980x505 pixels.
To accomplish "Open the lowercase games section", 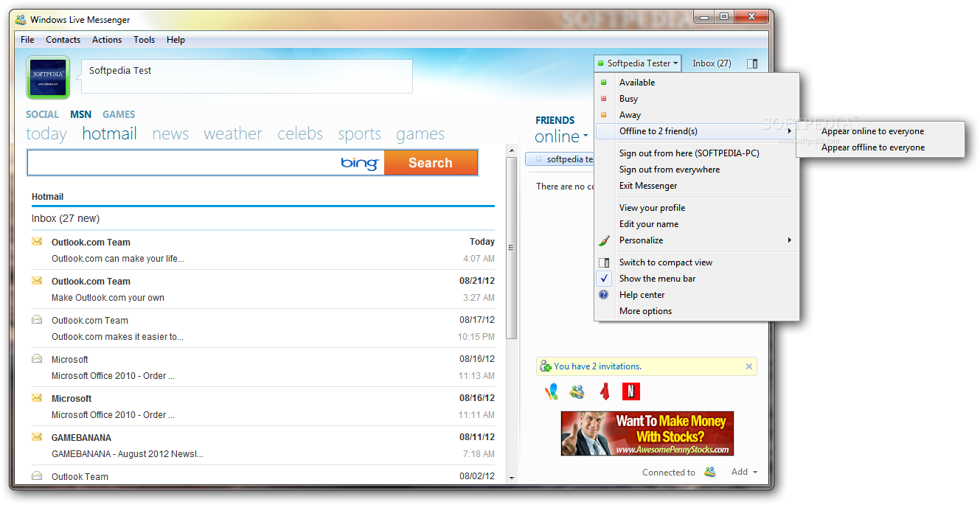I will (x=420, y=133).
